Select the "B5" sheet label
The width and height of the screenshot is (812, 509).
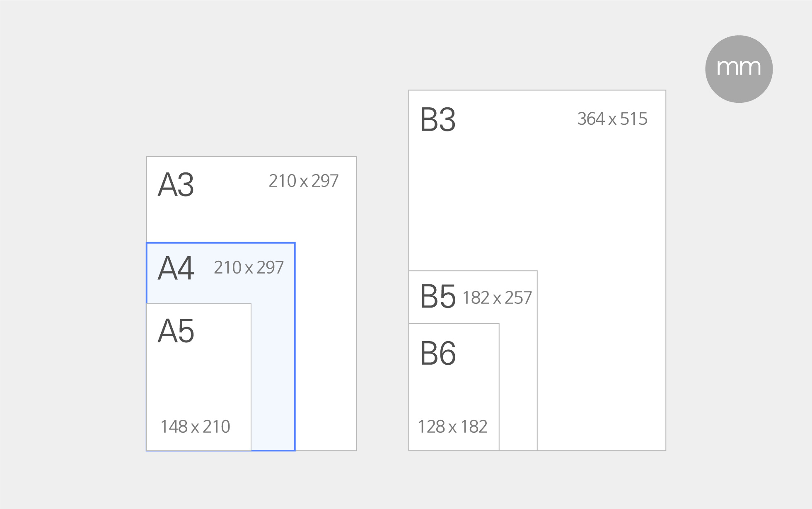pyautogui.click(x=438, y=296)
